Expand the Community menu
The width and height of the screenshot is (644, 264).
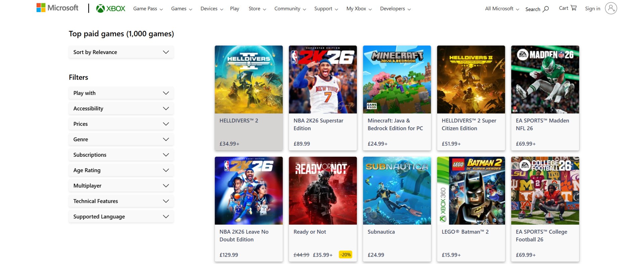click(x=290, y=9)
